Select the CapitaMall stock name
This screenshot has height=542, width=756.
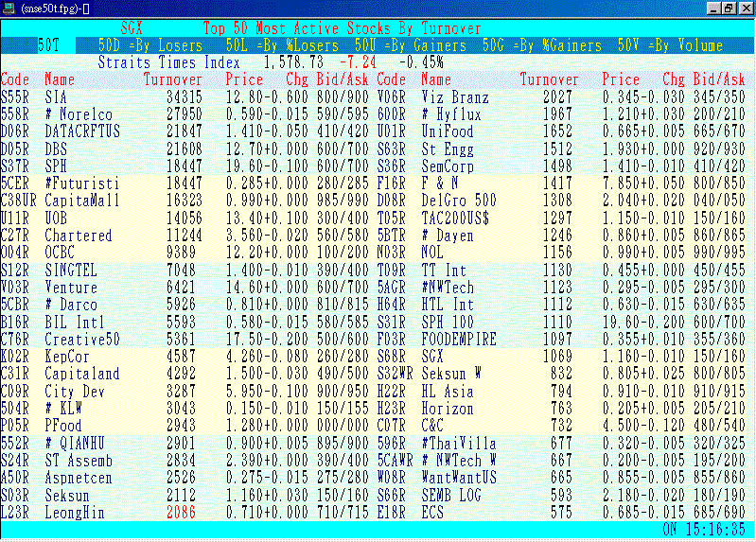coord(82,201)
